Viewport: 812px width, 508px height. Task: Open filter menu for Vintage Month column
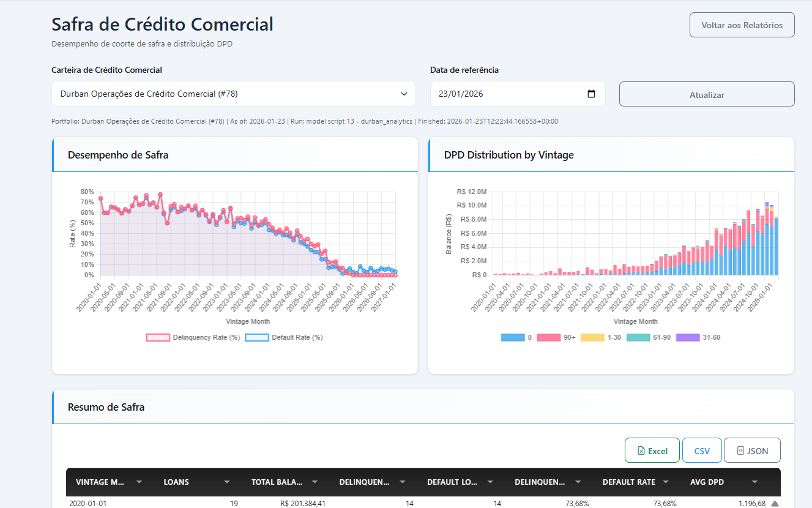click(139, 482)
